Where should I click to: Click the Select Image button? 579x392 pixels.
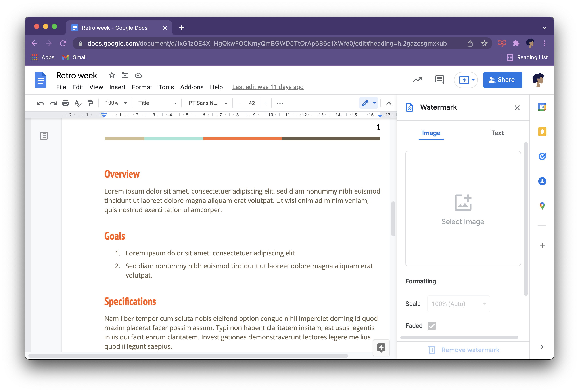pyautogui.click(x=463, y=209)
